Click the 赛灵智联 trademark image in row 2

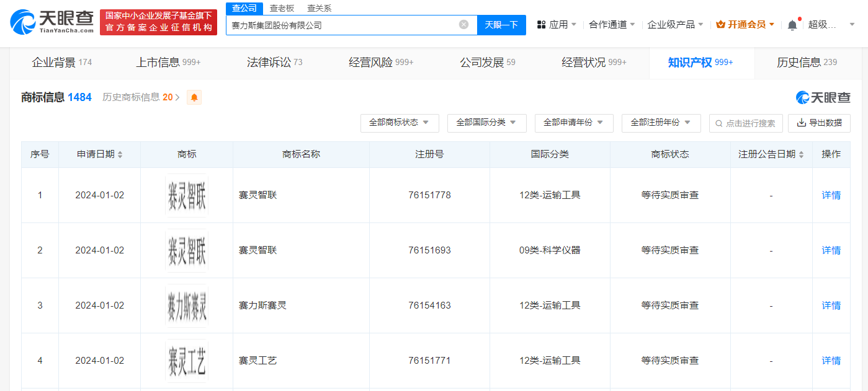[187, 250]
